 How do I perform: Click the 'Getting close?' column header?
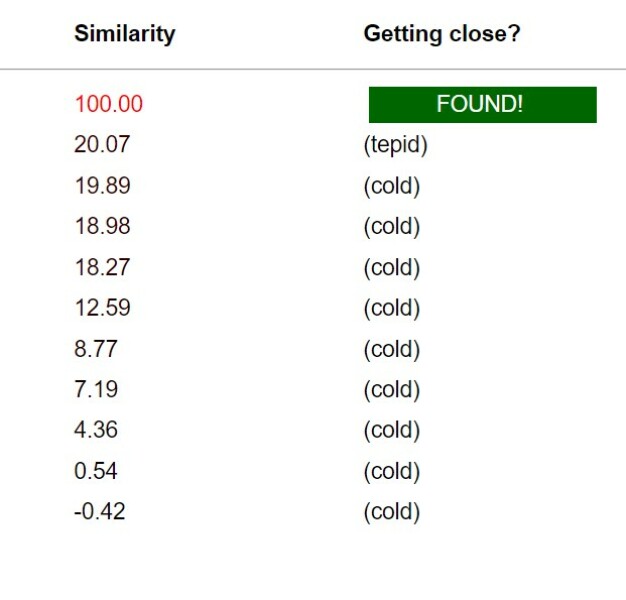[441, 34]
